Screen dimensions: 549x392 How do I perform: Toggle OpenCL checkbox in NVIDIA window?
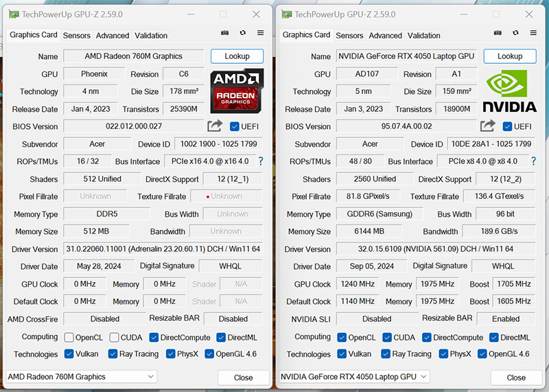pos(342,337)
